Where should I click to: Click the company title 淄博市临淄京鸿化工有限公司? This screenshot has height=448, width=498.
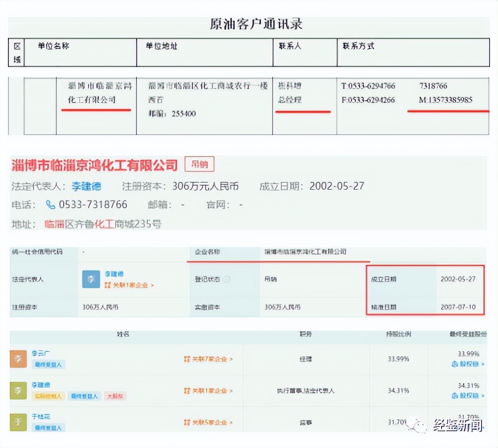[x=94, y=165]
